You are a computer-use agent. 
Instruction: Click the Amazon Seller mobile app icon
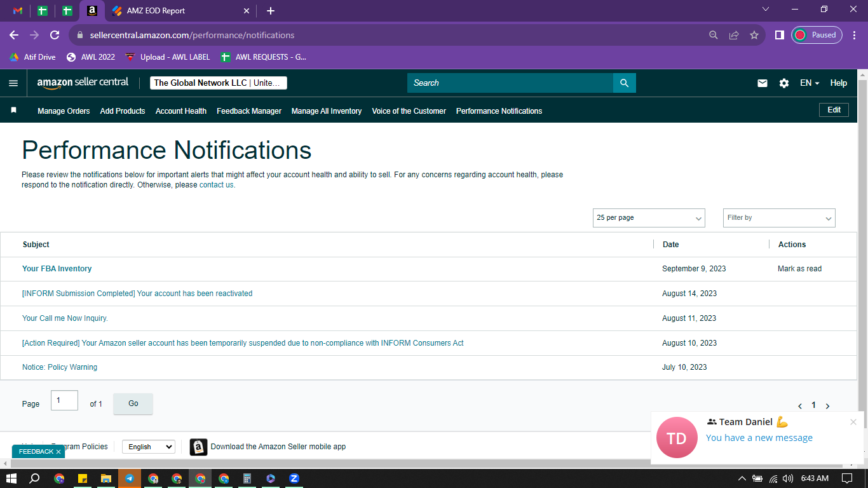pyautogui.click(x=199, y=447)
